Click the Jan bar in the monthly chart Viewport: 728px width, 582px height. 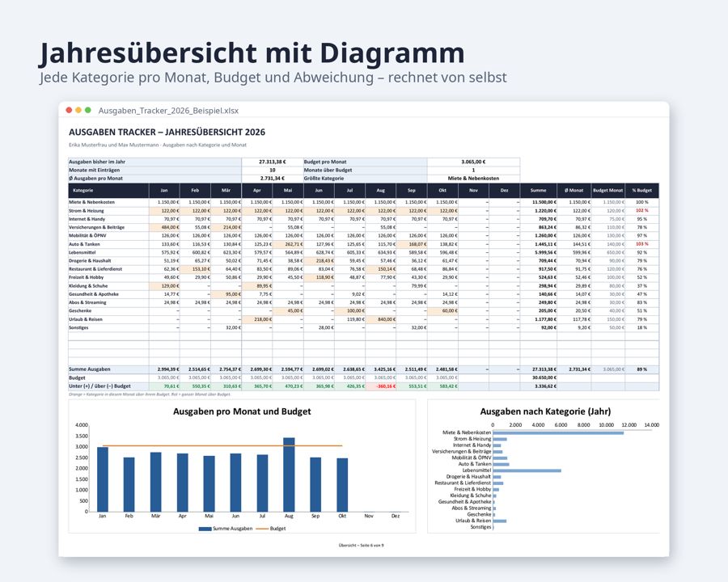pos(102,479)
